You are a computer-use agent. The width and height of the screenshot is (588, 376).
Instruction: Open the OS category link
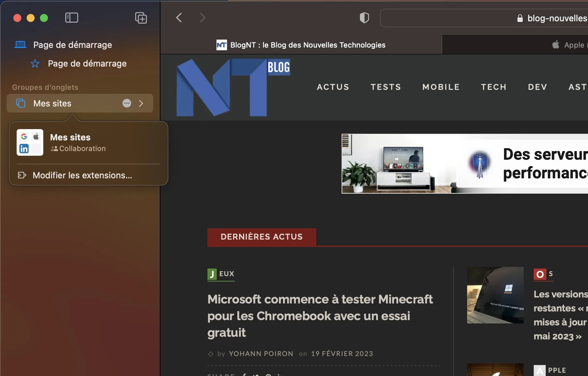(543, 274)
